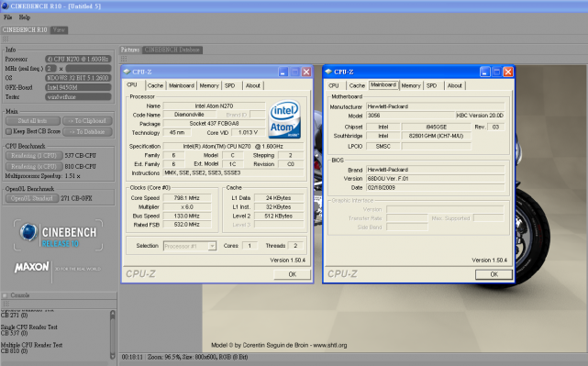This screenshot has width=588, height=366.
Task: Open SPD tab in left CPU-Z window
Action: click(230, 85)
